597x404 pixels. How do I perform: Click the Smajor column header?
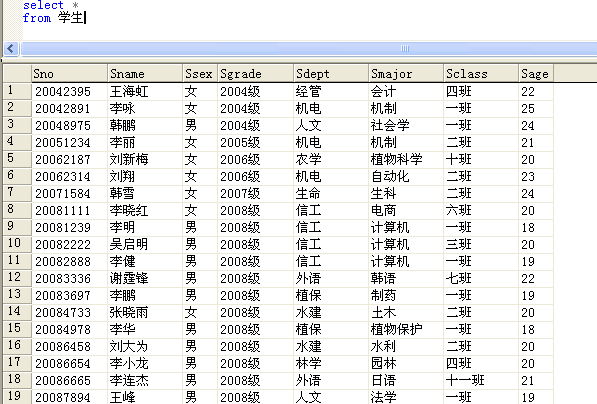point(406,73)
